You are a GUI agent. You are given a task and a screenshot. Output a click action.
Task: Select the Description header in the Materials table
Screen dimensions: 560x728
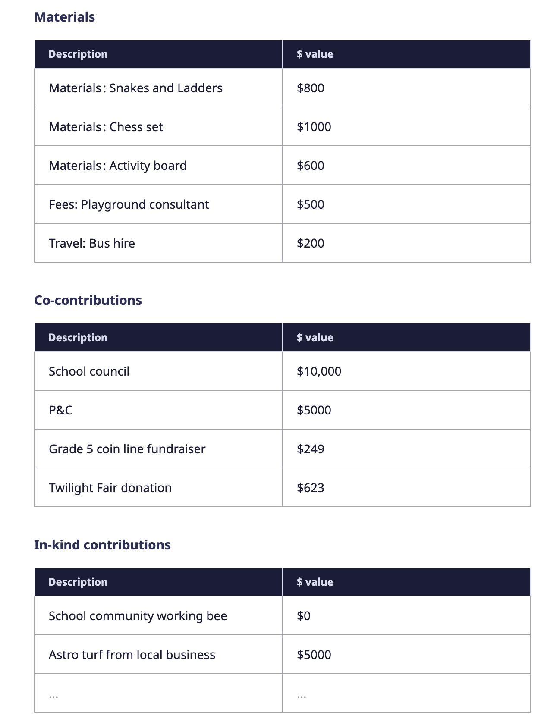[78, 54]
